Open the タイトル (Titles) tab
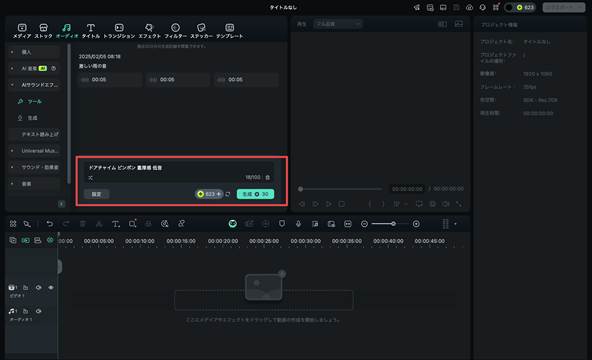Screen dimensions: 592x360 (91, 31)
